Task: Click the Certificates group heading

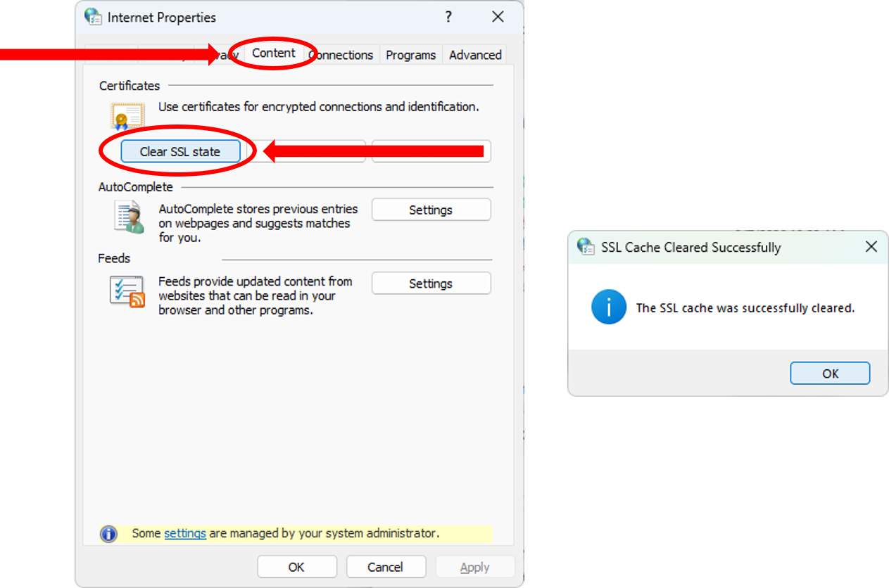Action: coord(130,86)
